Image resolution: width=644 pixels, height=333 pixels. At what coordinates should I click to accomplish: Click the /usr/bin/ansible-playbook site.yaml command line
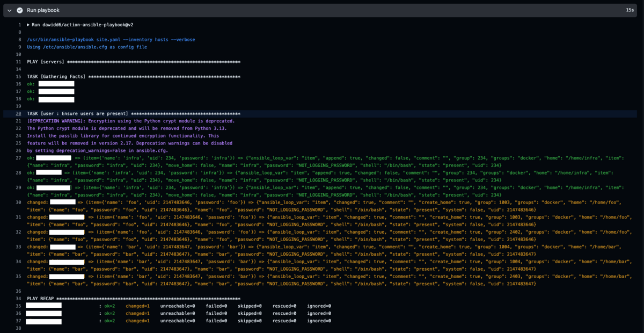[111, 40]
